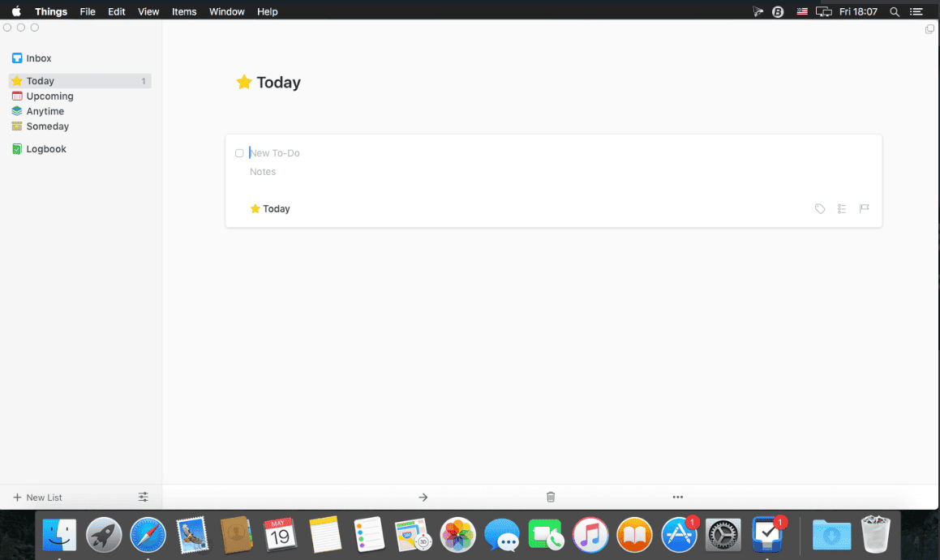Open the File menu
Viewport: 940px width, 560px height.
[x=88, y=11]
